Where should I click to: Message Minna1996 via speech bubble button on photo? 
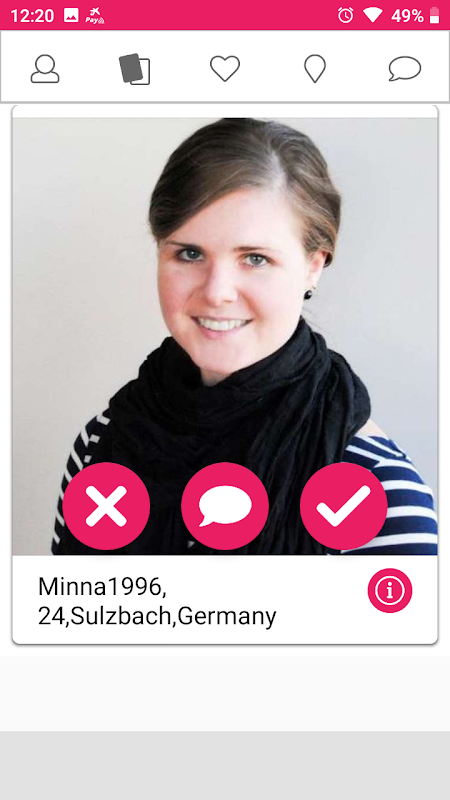225,506
